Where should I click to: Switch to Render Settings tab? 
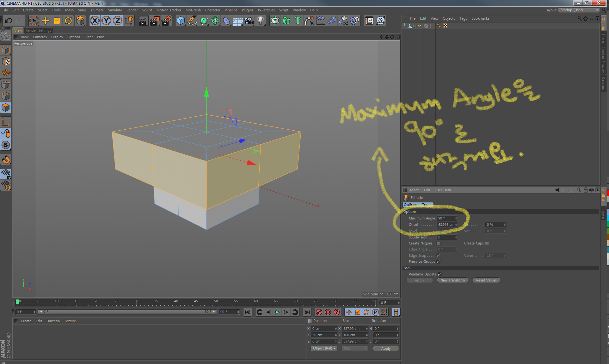tap(38, 30)
